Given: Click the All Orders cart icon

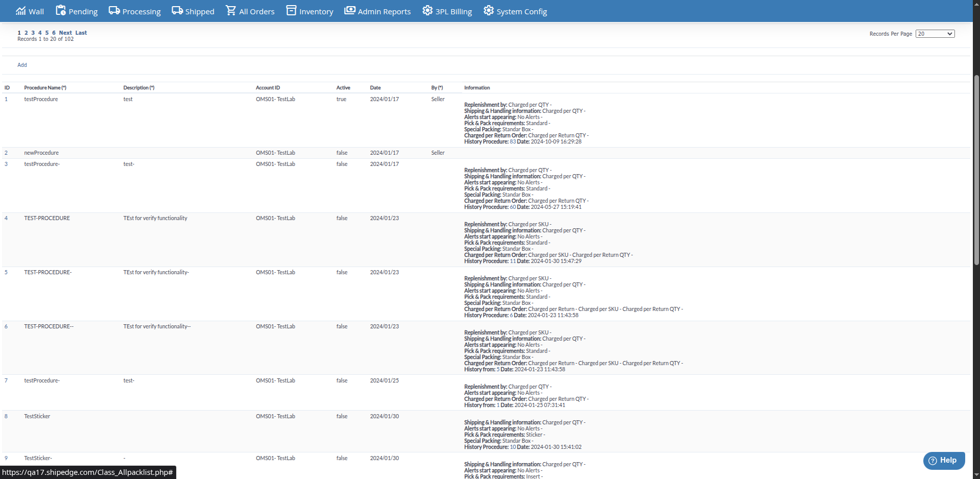Looking at the screenshot, I should 231,11.
